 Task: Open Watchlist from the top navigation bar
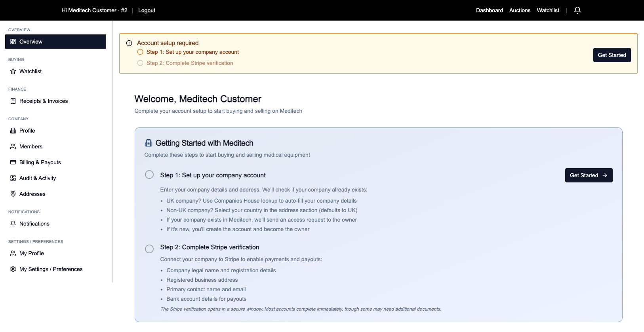(548, 10)
